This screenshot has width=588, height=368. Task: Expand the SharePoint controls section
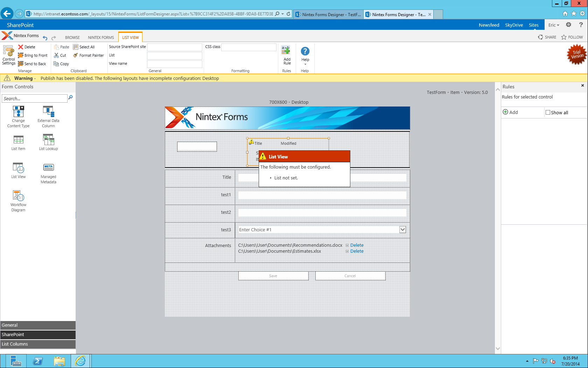click(x=38, y=335)
